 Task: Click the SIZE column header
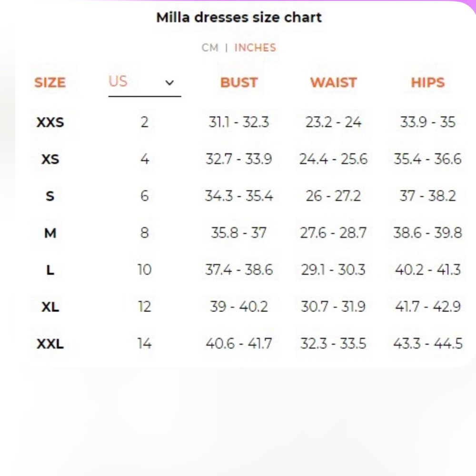click(x=50, y=82)
